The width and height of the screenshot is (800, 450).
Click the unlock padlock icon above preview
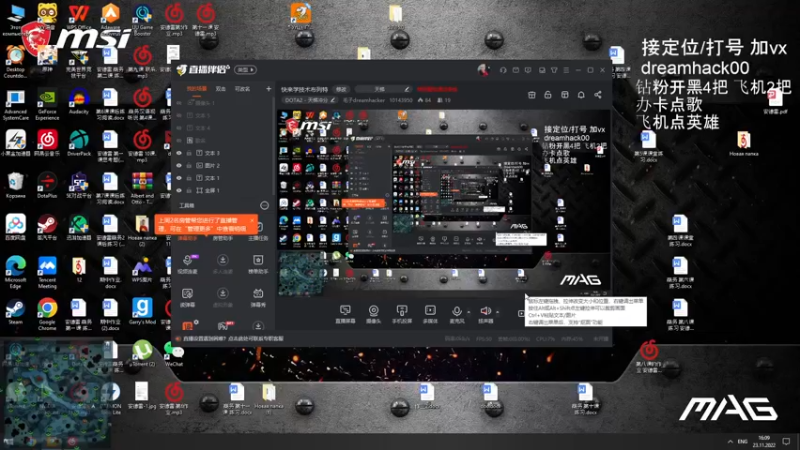pos(548,95)
